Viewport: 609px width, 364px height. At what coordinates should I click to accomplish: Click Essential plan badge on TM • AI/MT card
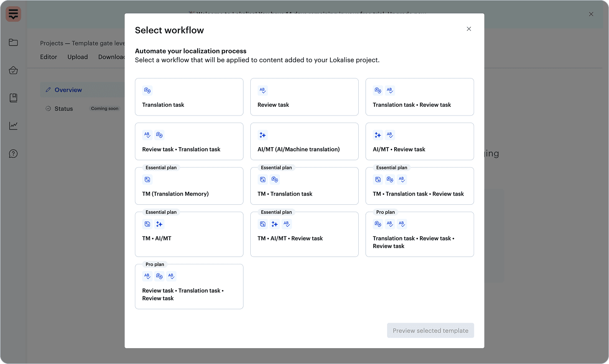tap(161, 212)
